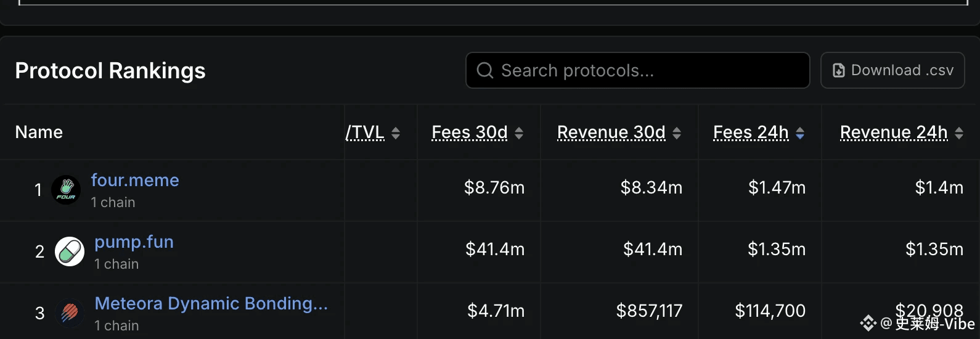The width and height of the screenshot is (980, 339).
Task: Sort the table by the TVL column header
Action: pyautogui.click(x=365, y=133)
